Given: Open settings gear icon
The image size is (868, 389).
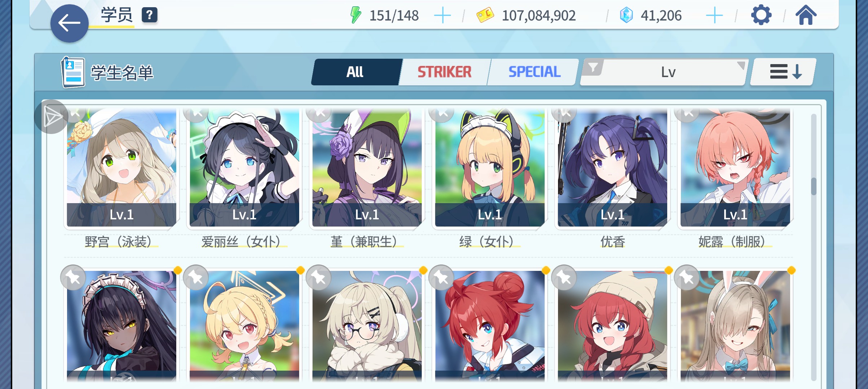Looking at the screenshot, I should pos(761,15).
